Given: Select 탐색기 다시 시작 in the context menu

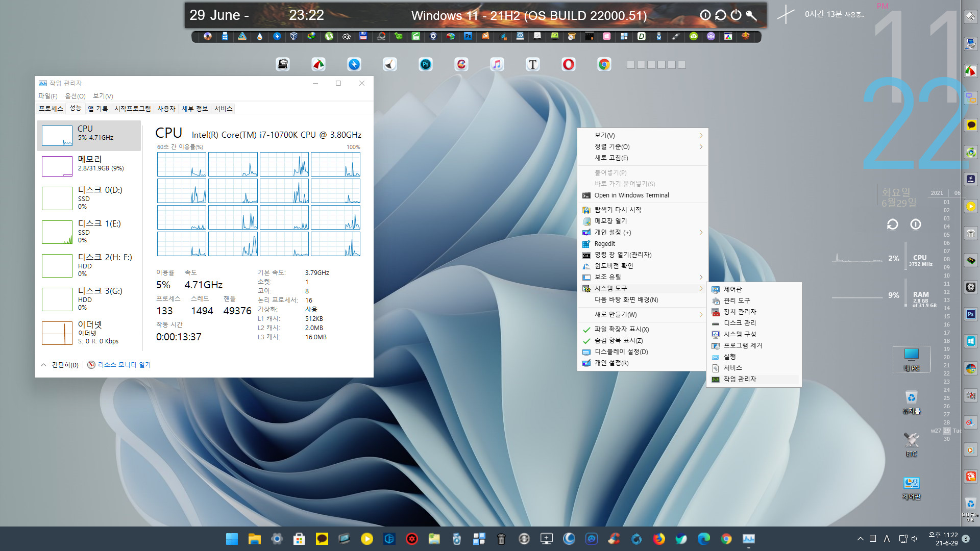Looking at the screenshot, I should click(x=642, y=210).
